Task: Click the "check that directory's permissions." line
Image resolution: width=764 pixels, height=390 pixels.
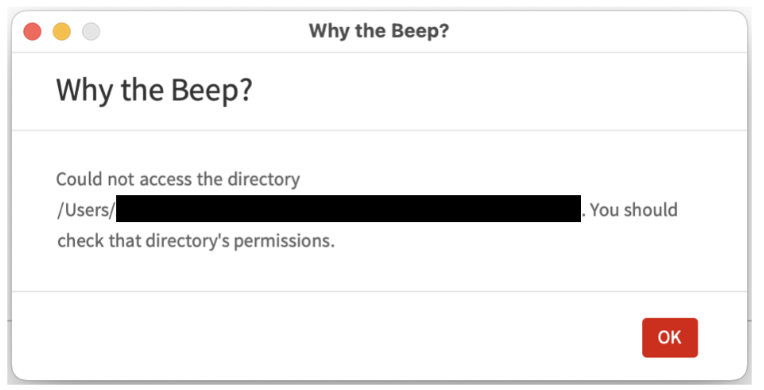Action: 196,241
